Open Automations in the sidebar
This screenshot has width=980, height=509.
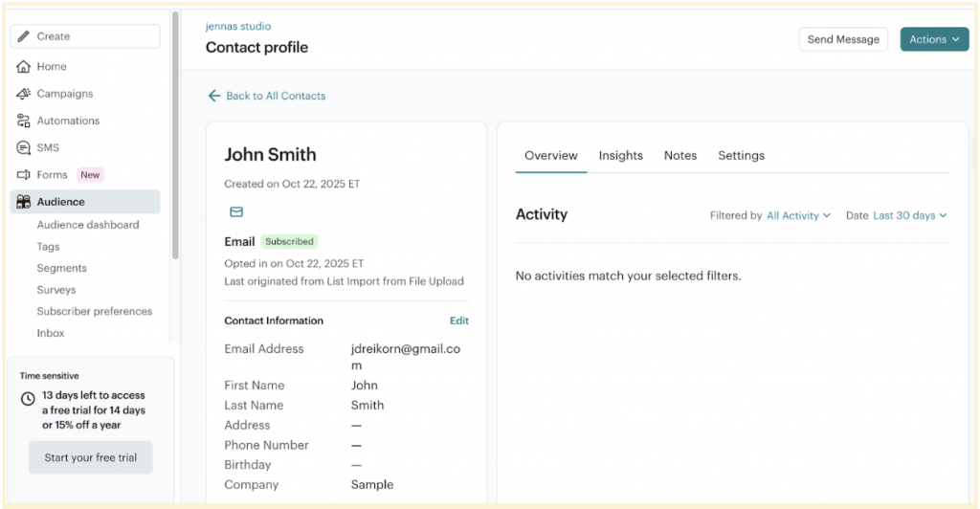85,121
